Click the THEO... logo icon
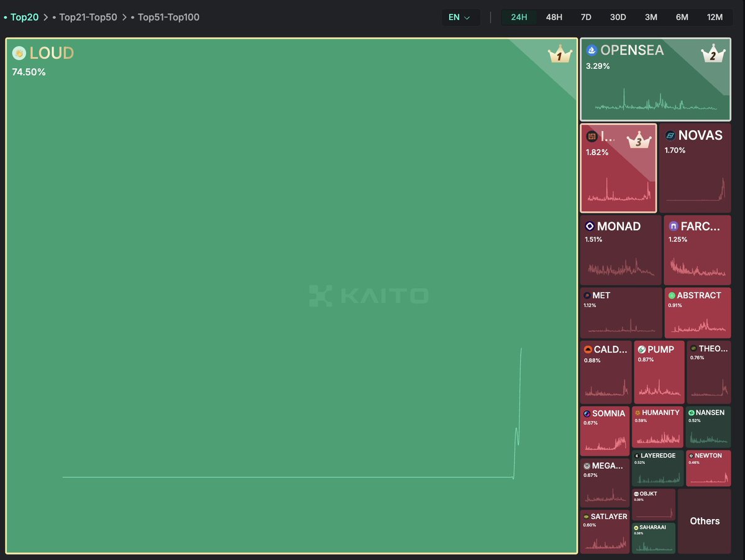The height and width of the screenshot is (560, 745). (x=693, y=348)
